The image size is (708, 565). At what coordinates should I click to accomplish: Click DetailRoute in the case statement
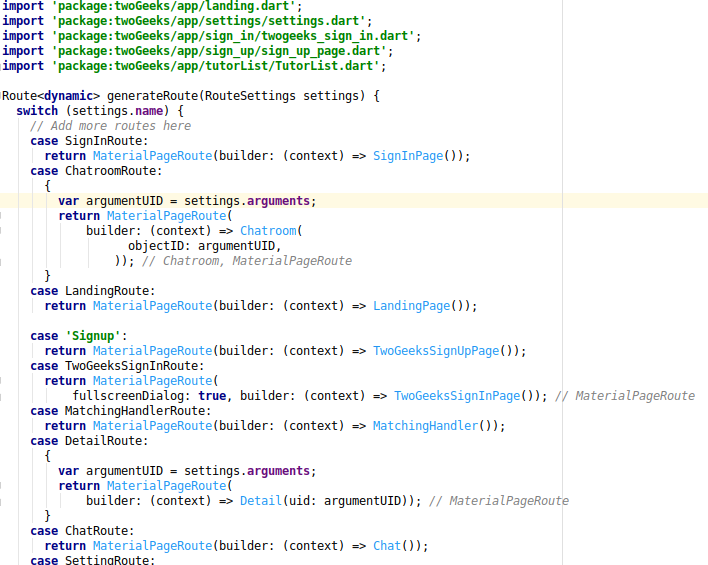pyautogui.click(x=103, y=440)
